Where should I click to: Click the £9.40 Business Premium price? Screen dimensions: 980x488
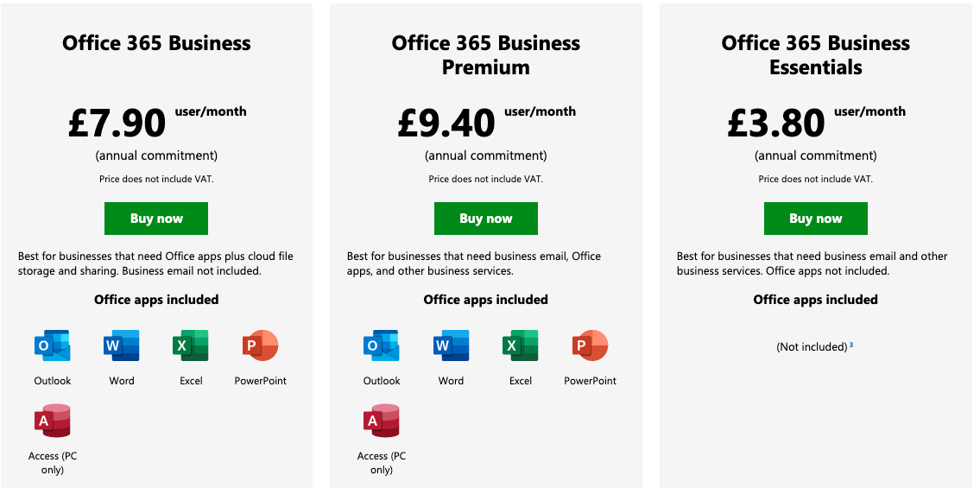pyautogui.click(x=446, y=123)
